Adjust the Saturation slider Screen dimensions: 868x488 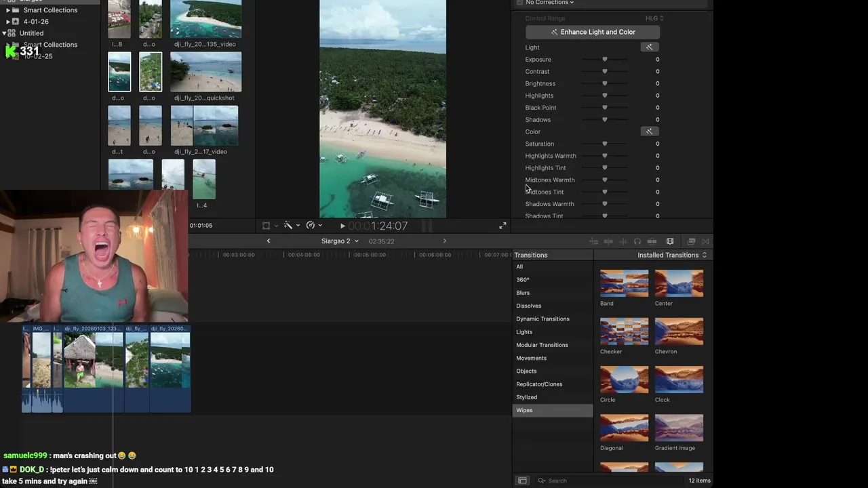605,144
